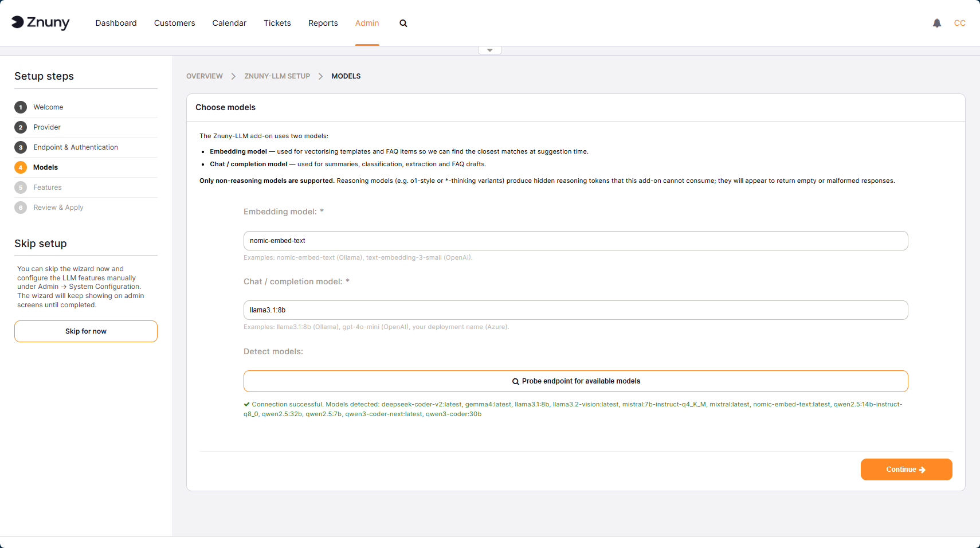Click the Skip setup heading
980x548 pixels.
(41, 244)
